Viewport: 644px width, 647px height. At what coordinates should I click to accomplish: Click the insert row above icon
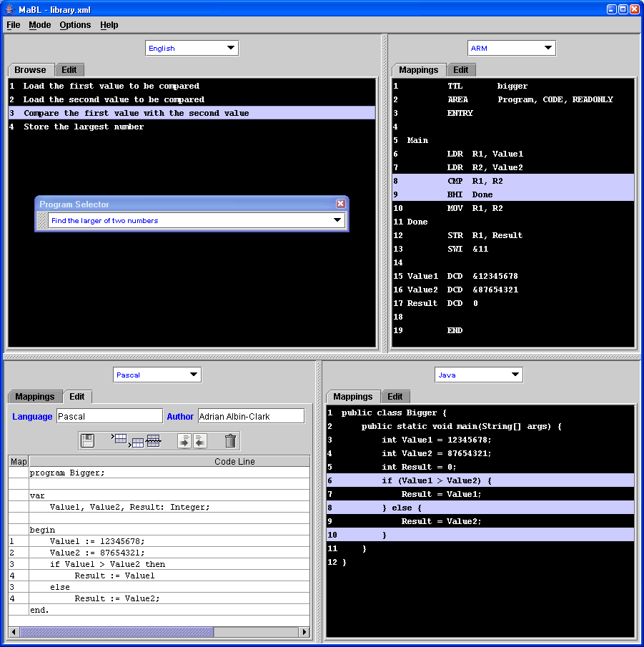[x=119, y=439]
